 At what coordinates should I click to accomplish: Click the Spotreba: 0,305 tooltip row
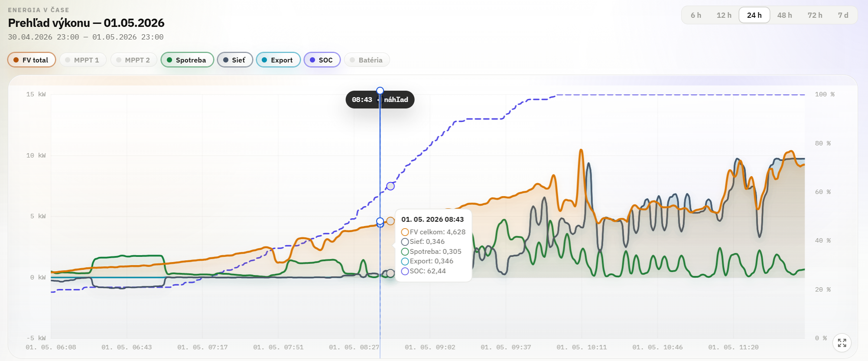coord(431,252)
